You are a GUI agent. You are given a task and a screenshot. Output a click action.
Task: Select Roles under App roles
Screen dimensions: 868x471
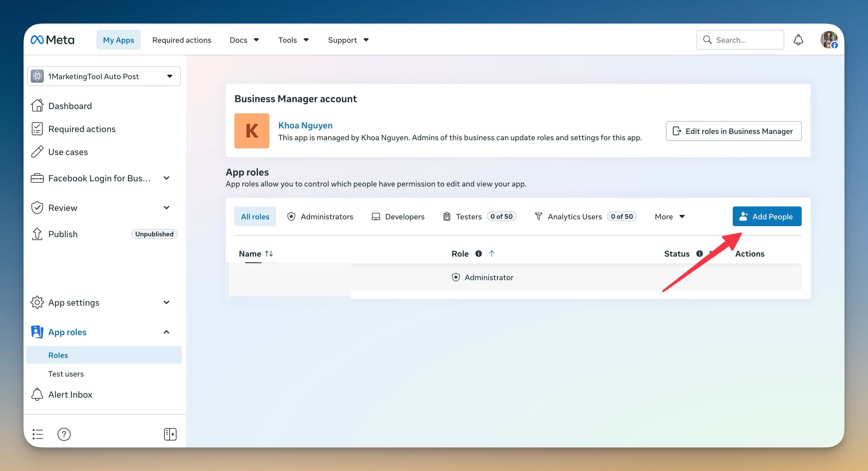[104, 355]
